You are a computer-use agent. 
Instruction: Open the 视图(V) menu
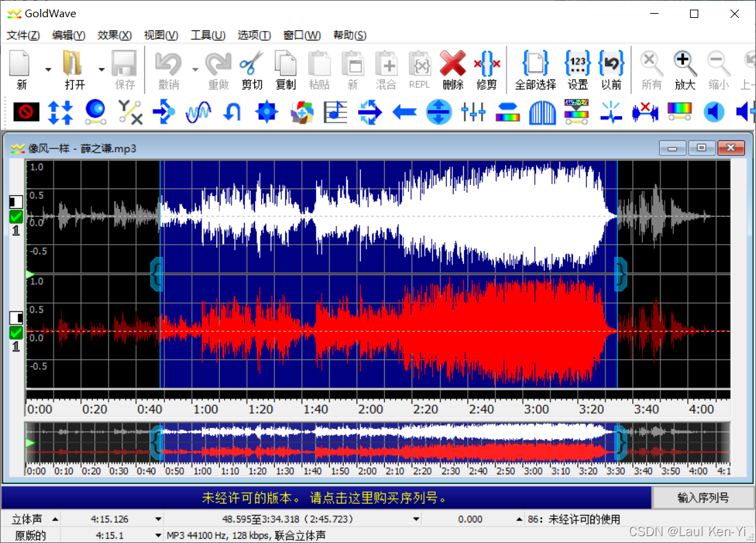[x=161, y=35]
